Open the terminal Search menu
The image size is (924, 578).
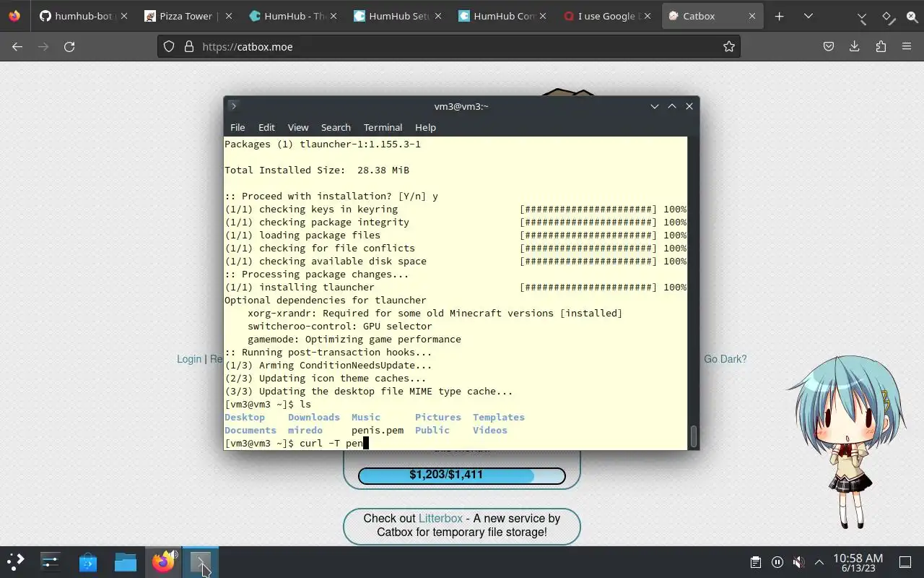point(336,127)
